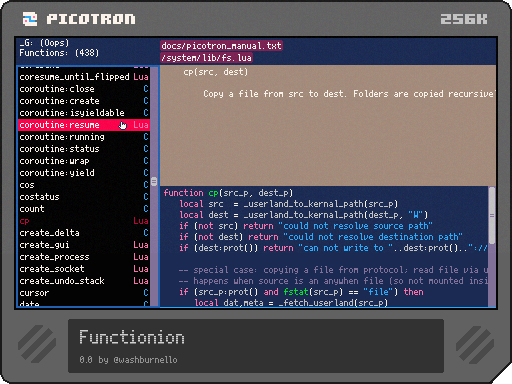Select coroutine:close in function list
Viewport: 512px width, 384px height.
tap(84, 89)
